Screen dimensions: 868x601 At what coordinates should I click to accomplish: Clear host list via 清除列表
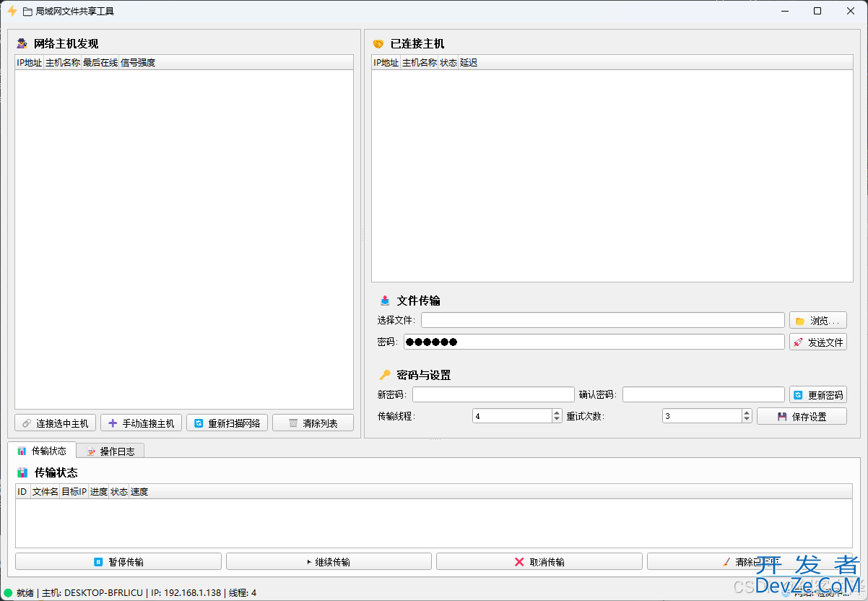click(313, 423)
